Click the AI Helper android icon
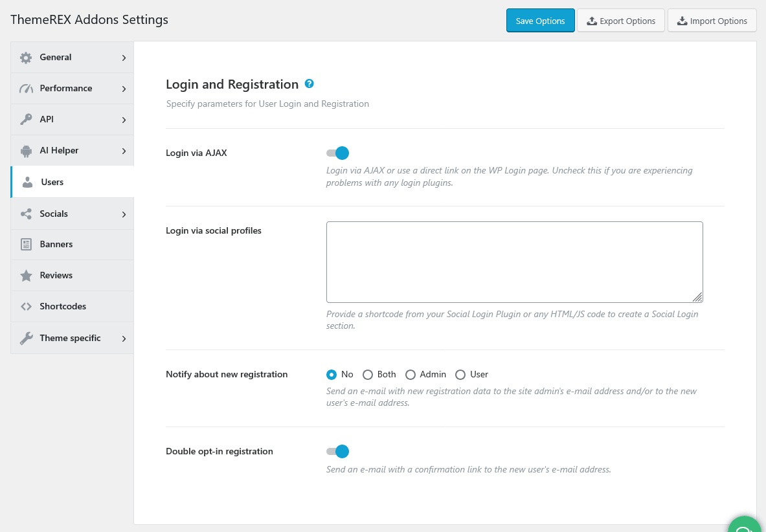 26,151
